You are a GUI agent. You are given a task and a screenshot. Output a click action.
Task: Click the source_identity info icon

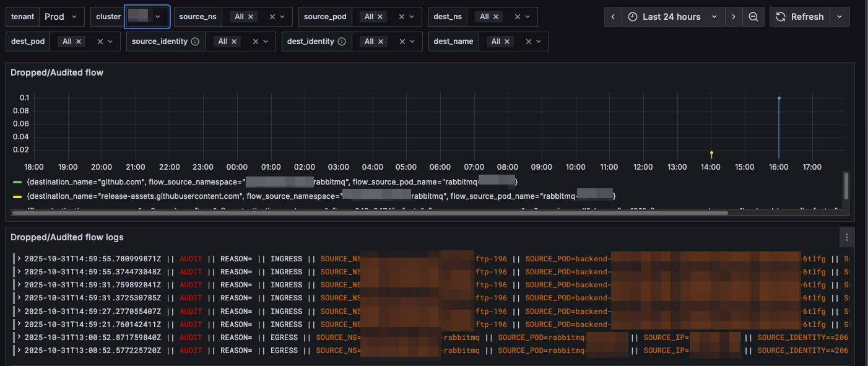coord(195,41)
